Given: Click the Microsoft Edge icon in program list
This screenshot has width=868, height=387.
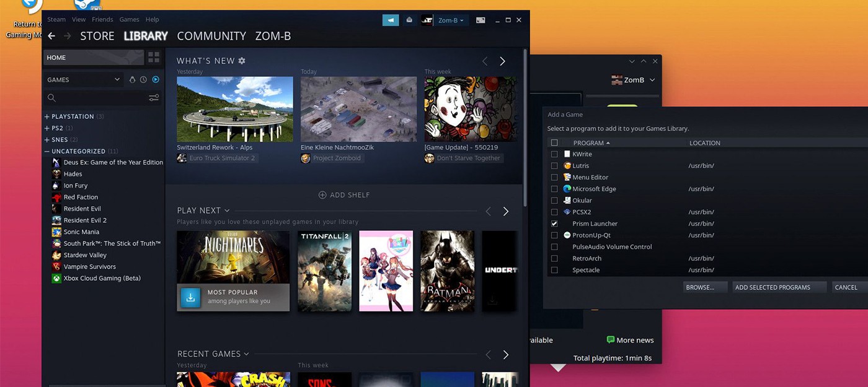Looking at the screenshot, I should click(x=567, y=189).
